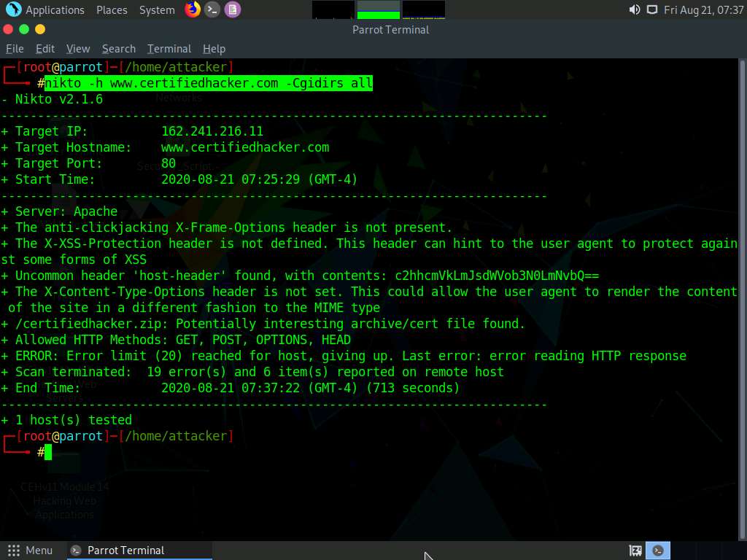Image resolution: width=747 pixels, height=560 pixels.
Task: Click the X-Frame-Options header warning line
Action: [226, 227]
